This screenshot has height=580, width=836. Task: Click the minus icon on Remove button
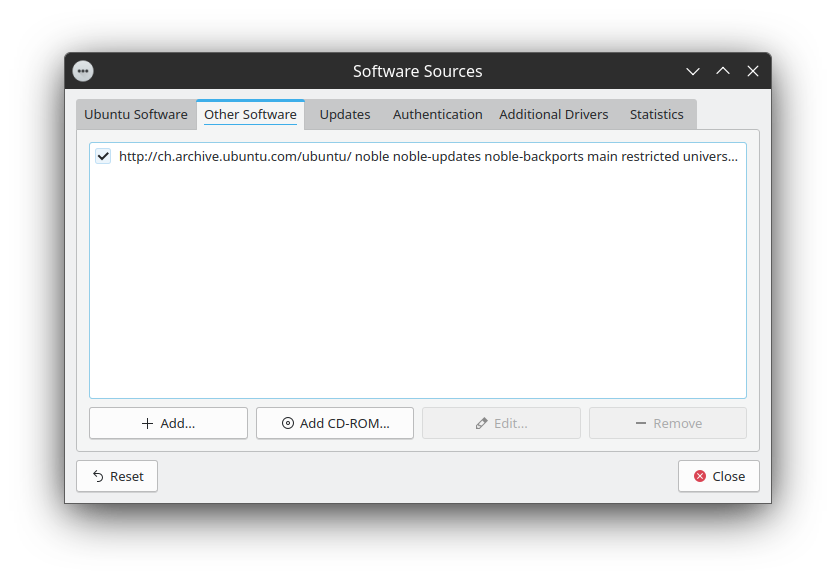(x=641, y=423)
